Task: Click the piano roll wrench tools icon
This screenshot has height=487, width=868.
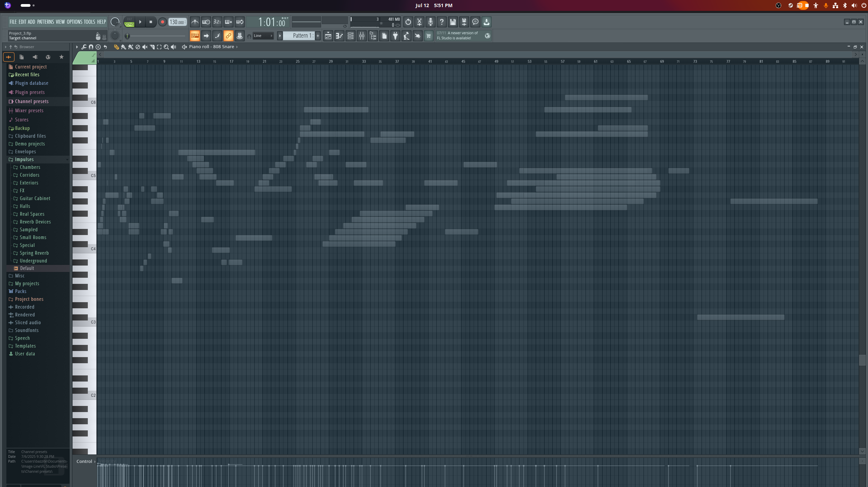Action: point(84,47)
